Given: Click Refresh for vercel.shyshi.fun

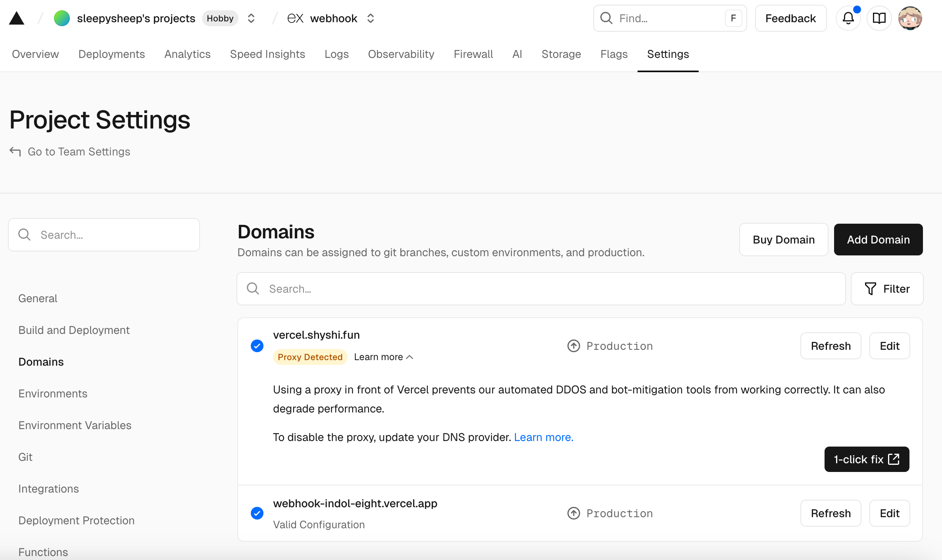Looking at the screenshot, I should [x=830, y=346].
